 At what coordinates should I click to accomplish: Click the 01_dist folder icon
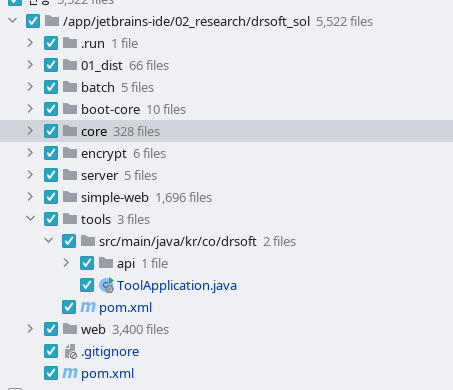point(70,65)
